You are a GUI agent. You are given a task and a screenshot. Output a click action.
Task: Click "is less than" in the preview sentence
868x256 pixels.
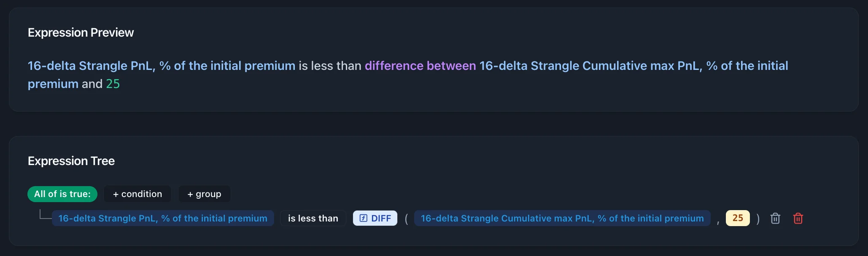[x=330, y=66]
